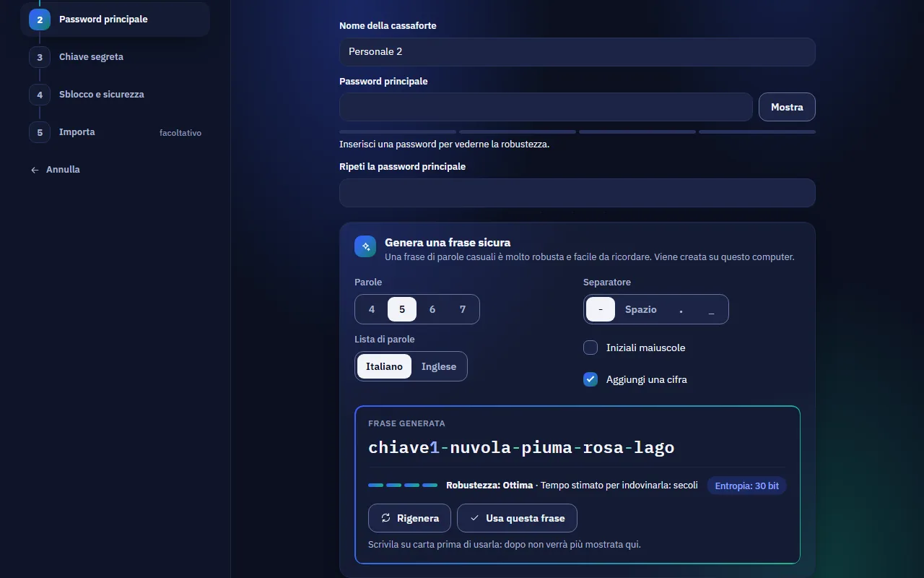
Task: Click the back arrow icon next to Annulla
Action: (35, 170)
